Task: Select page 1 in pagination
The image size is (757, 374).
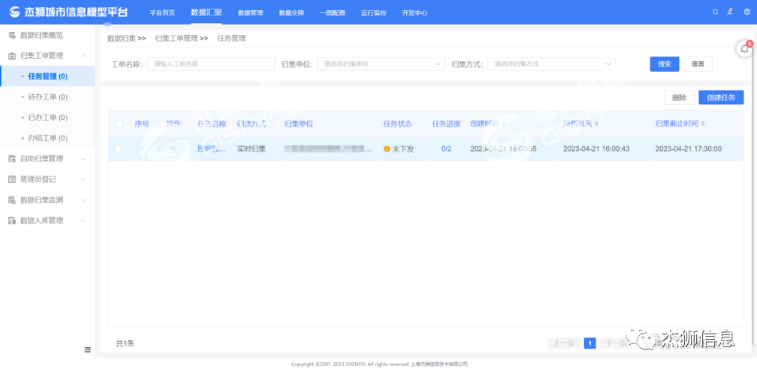Action: [589, 343]
